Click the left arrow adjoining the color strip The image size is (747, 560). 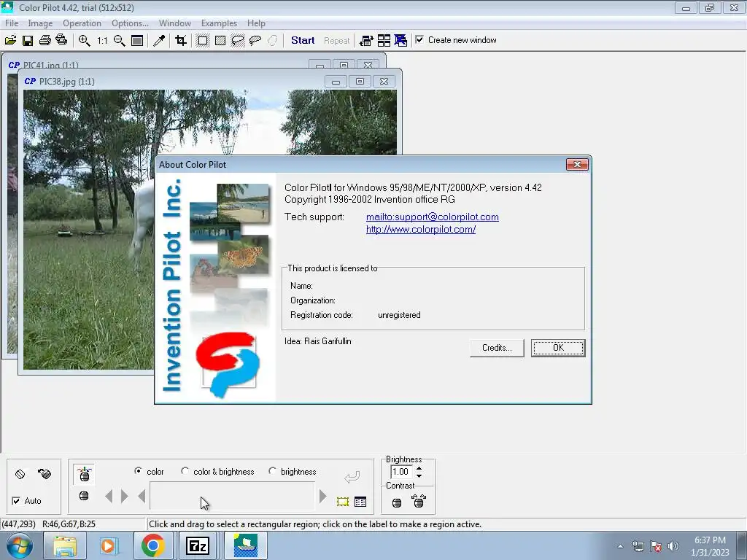point(142,496)
